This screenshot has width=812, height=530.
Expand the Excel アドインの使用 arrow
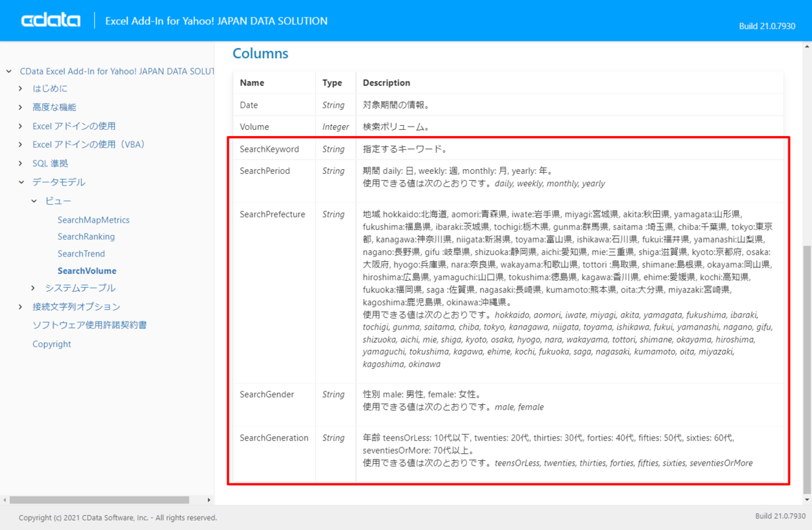coord(22,126)
